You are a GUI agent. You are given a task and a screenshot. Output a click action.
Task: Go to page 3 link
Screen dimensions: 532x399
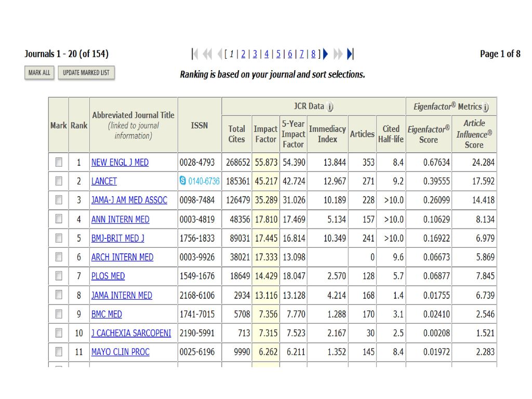point(255,54)
